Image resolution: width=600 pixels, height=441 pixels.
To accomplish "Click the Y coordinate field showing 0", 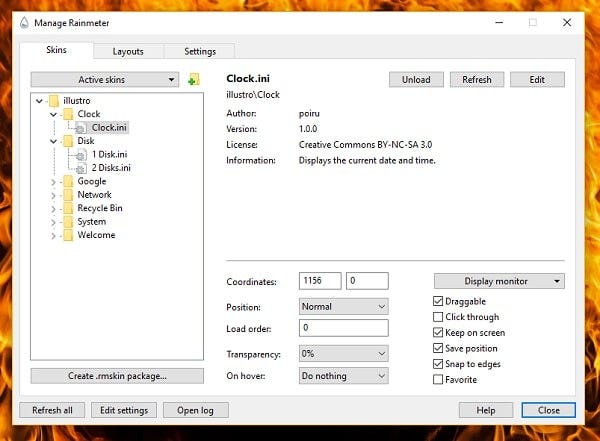I will point(367,281).
